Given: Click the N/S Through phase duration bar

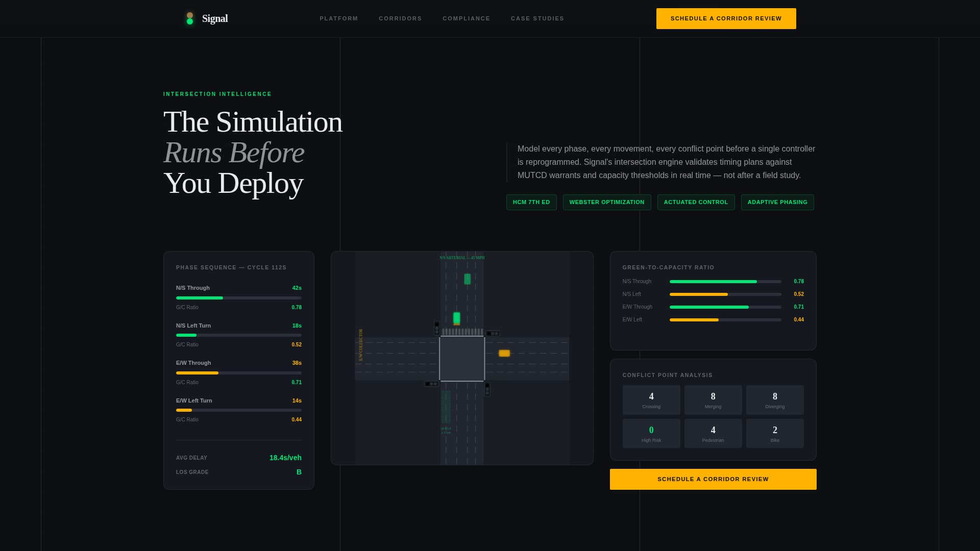Looking at the screenshot, I should pyautogui.click(x=239, y=298).
